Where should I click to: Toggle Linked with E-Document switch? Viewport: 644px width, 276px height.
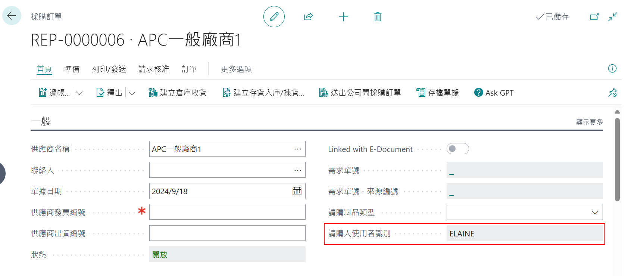[x=457, y=149]
